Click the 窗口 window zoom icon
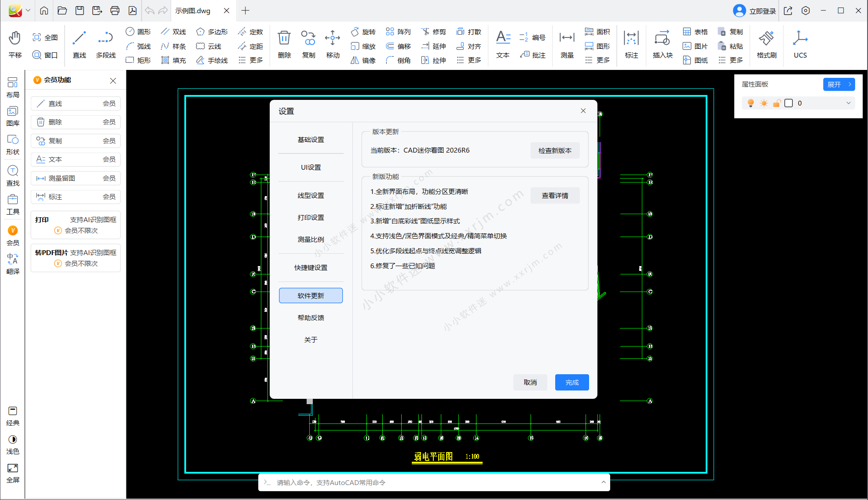 tap(37, 55)
